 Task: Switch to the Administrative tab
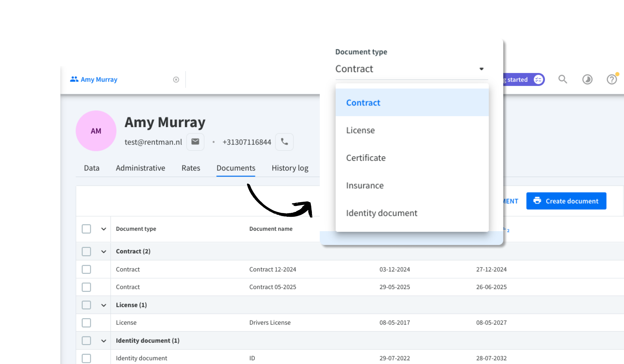pyautogui.click(x=140, y=168)
